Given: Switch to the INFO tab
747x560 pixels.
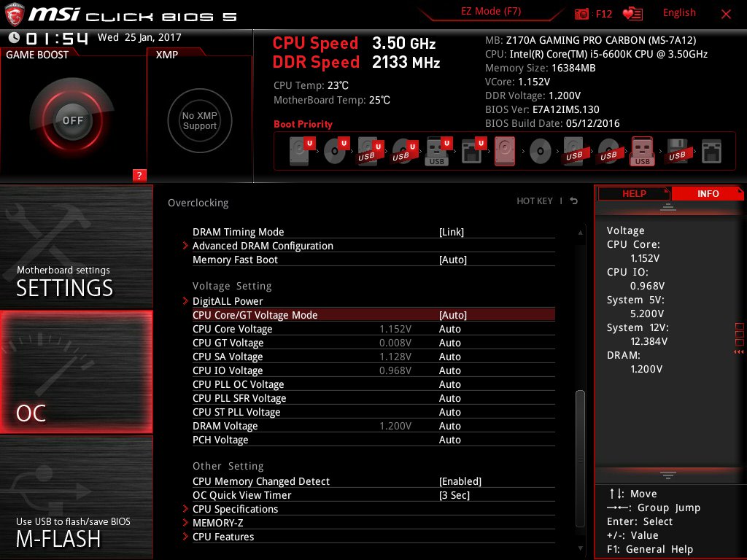Looking at the screenshot, I should [x=708, y=193].
